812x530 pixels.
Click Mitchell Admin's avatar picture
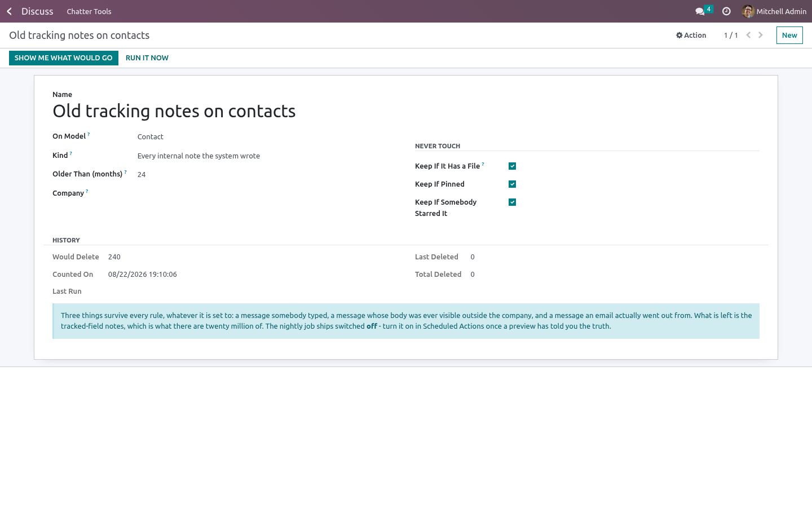coord(748,11)
